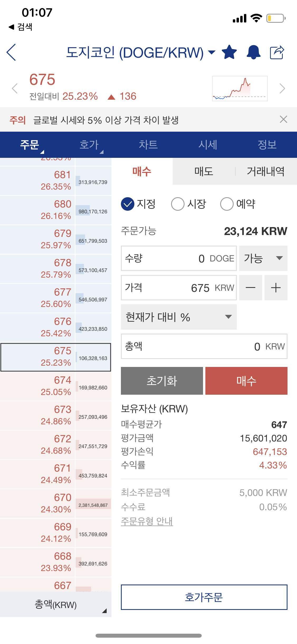
Task: Select the 예약 (reserved) order radio button
Action: [x=227, y=204]
